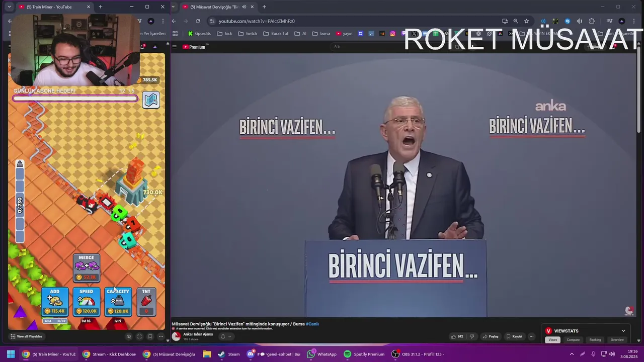The image size is (644, 362).
Task: Open the Instagram bookmark icon
Action: [393, 34]
